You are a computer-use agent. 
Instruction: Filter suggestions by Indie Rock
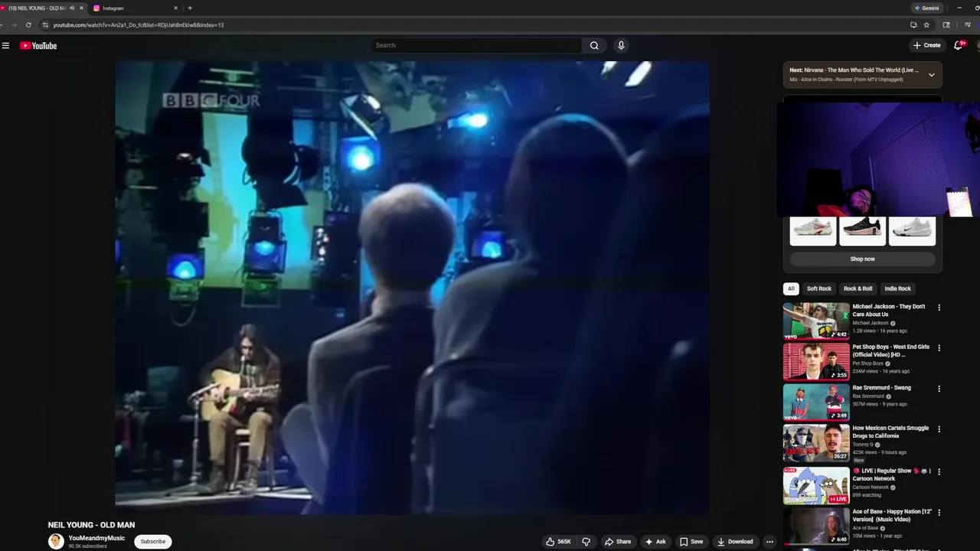tap(897, 289)
